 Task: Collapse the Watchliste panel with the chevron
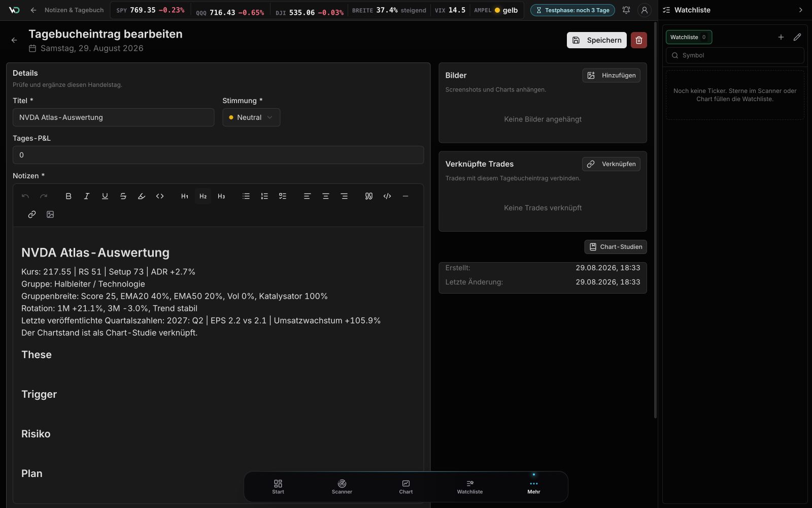pyautogui.click(x=801, y=10)
